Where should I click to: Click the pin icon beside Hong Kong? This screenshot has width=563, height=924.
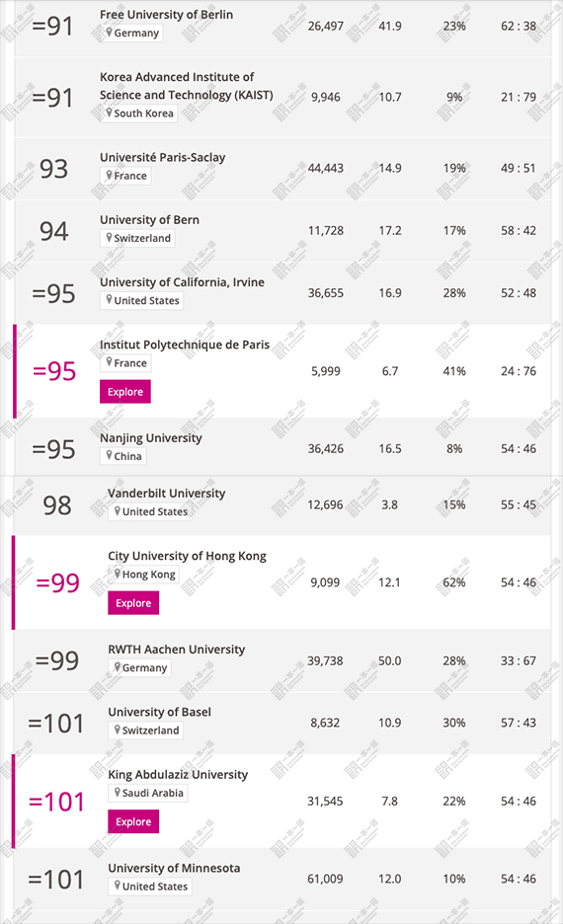tap(118, 574)
